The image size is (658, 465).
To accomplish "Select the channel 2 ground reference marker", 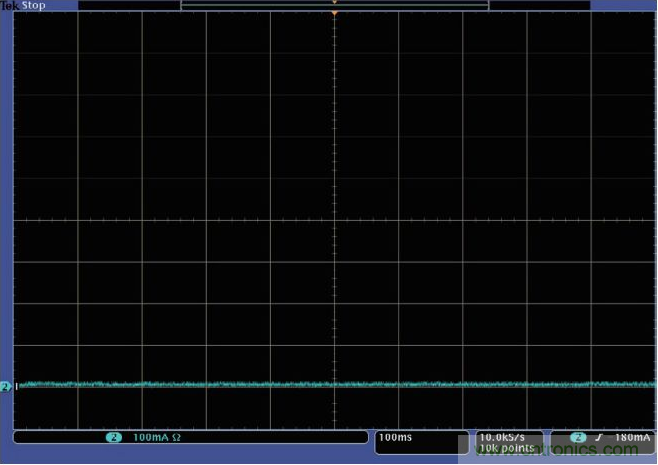I will 7,386.
